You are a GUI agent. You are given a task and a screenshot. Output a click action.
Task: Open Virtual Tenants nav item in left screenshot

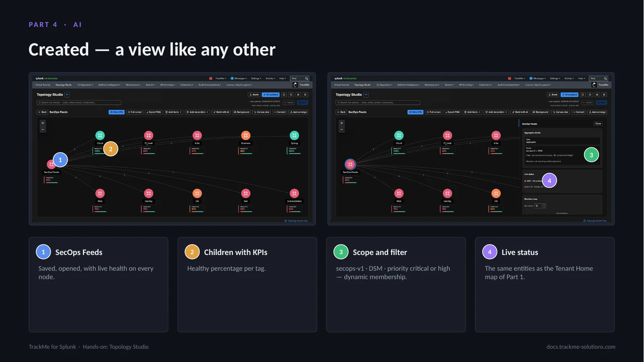tap(43, 85)
